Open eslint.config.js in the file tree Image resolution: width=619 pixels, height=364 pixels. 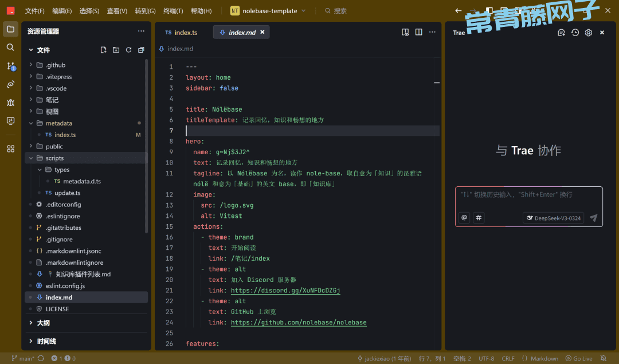(x=65, y=286)
